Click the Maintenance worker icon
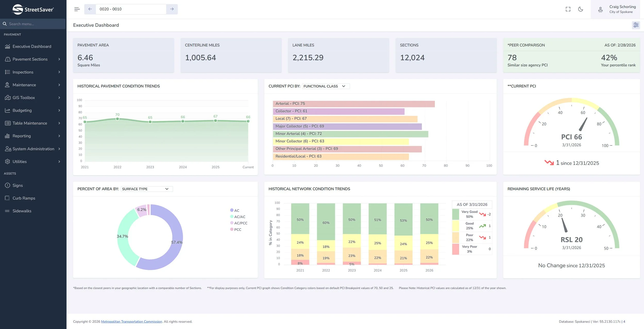644x329 pixels. [x=7, y=85]
